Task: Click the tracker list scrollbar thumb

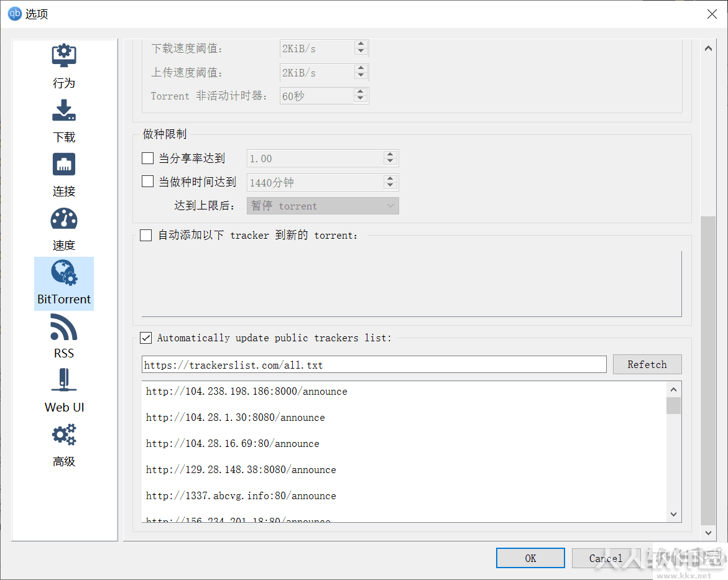Action: (674, 405)
